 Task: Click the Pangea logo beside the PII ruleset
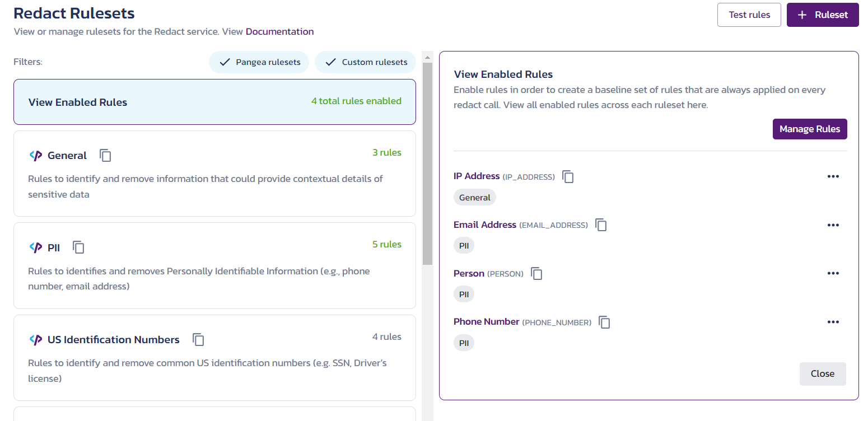(35, 247)
